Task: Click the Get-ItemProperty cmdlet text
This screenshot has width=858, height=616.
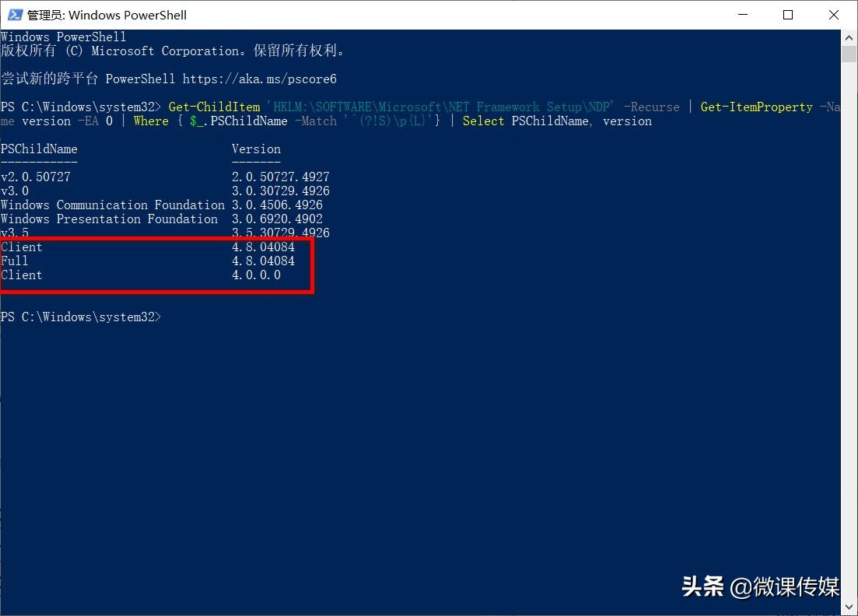Action: tap(756, 107)
